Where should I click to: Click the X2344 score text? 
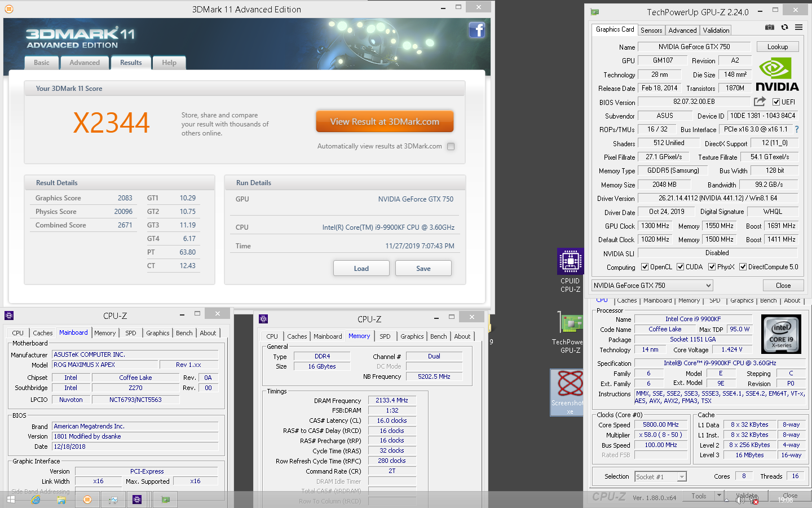[112, 123]
